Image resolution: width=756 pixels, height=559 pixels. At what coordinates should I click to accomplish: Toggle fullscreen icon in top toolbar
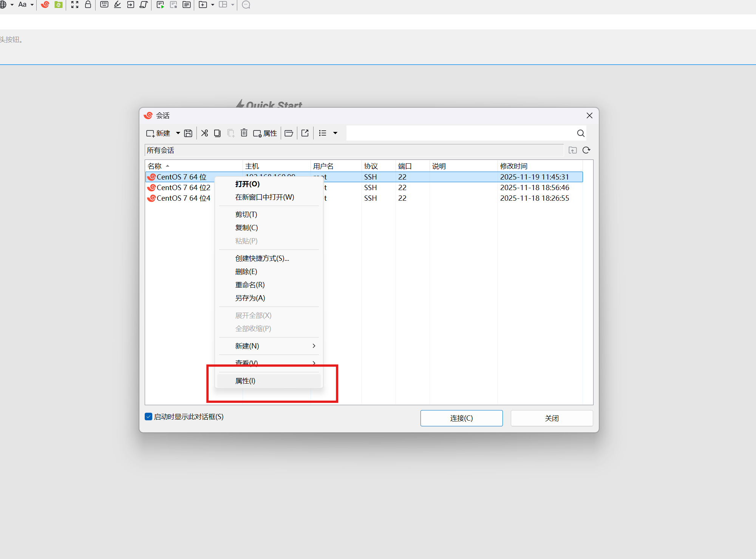pyautogui.click(x=75, y=5)
